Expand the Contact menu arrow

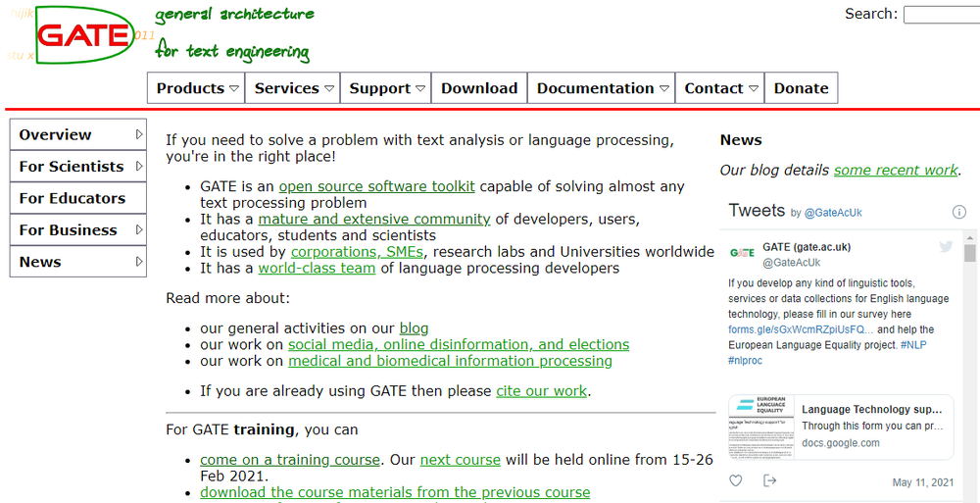(x=754, y=88)
